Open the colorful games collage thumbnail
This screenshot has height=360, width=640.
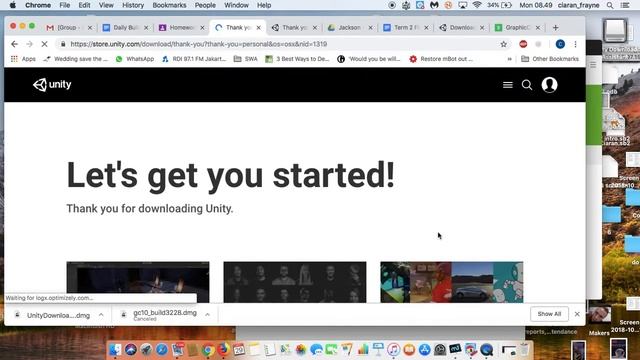tap(451, 282)
